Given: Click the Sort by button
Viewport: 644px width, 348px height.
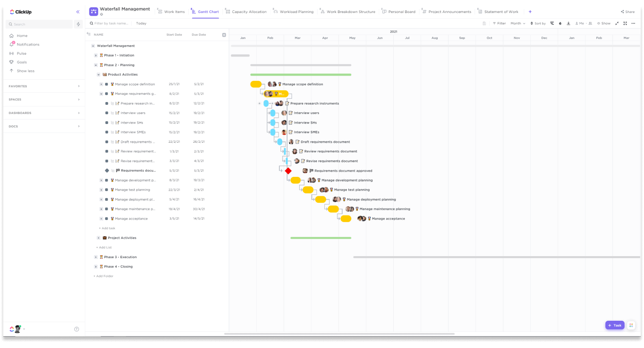Looking at the screenshot, I should (x=538, y=24).
